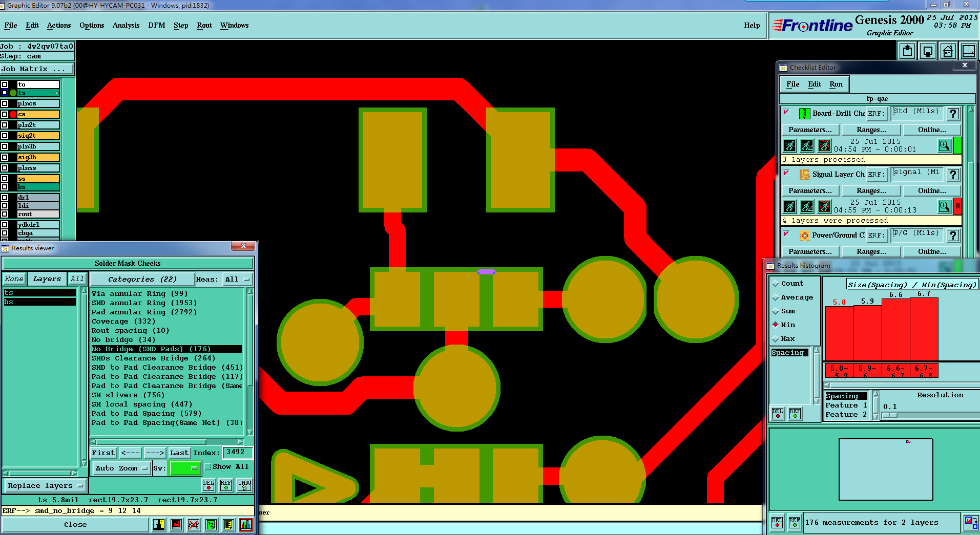
Task: Open results magnifier for Board-Drill Checks
Action: click(945, 145)
